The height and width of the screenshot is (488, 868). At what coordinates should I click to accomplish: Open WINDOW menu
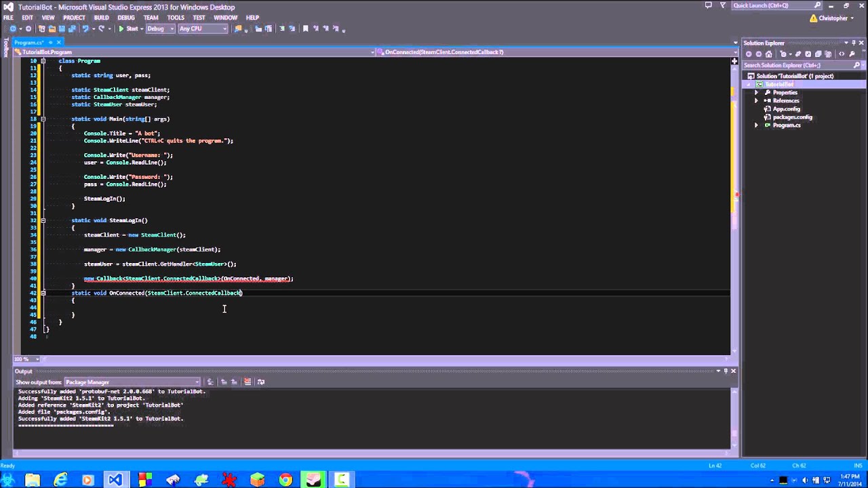pos(225,18)
